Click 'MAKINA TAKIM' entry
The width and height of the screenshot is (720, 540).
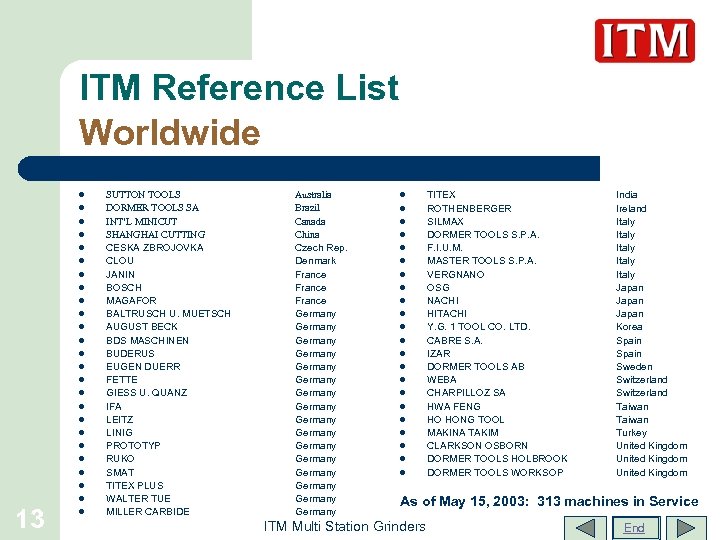click(x=462, y=433)
